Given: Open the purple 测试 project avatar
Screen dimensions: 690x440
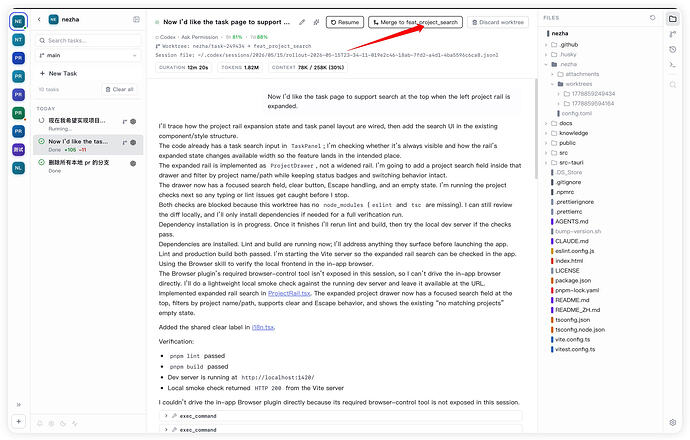Looking at the screenshot, I should pyautogui.click(x=18, y=150).
